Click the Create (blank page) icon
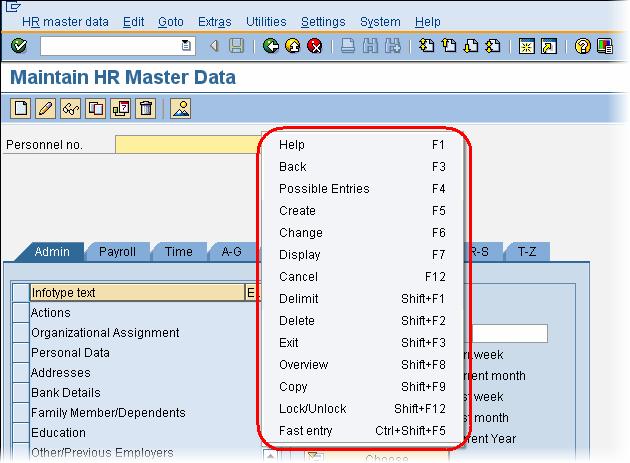Screen dimensions: 630x463 point(20,108)
